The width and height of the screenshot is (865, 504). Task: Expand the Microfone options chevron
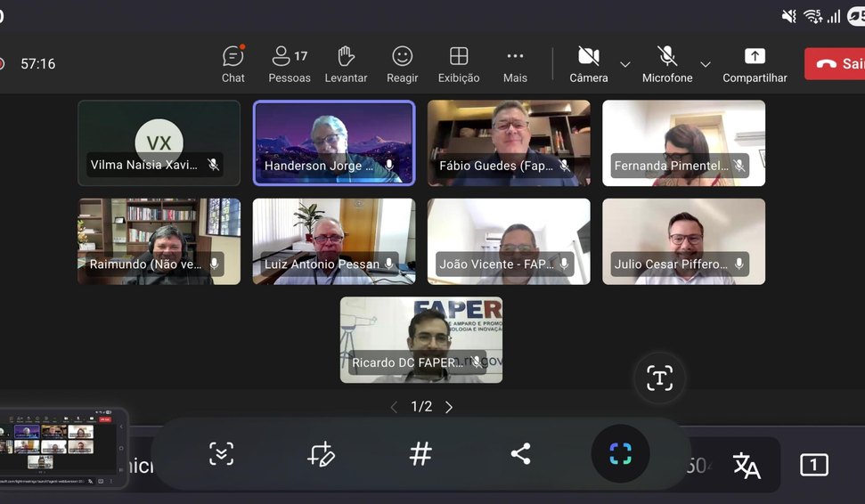pyautogui.click(x=705, y=64)
